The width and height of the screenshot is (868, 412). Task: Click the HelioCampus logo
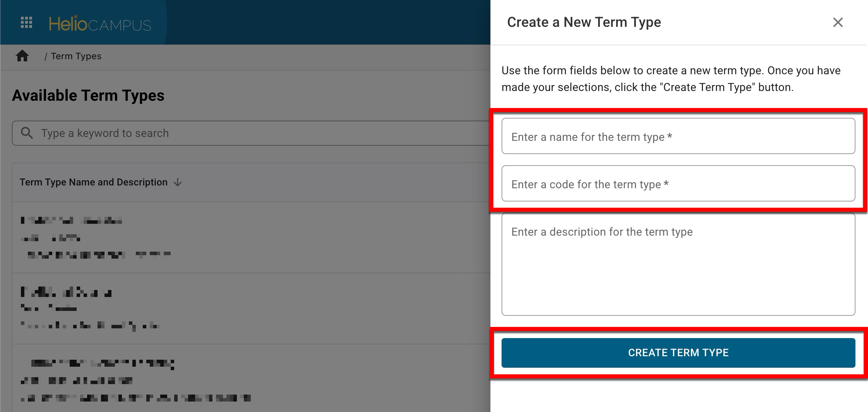pos(100,24)
